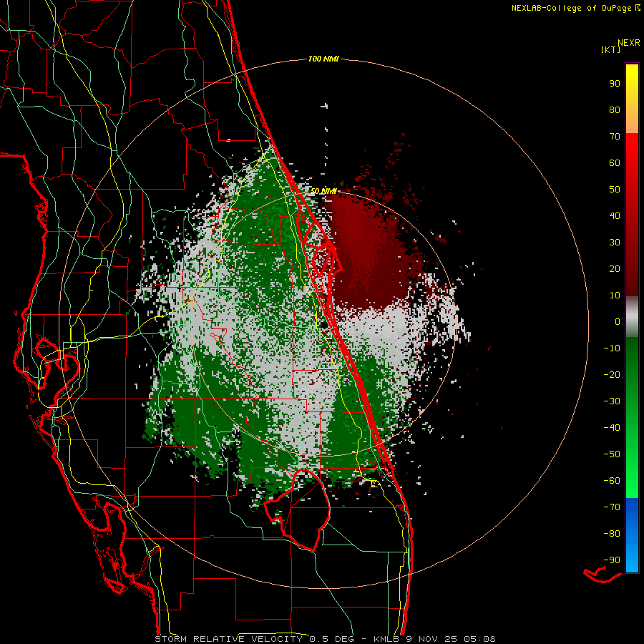Select the positive 40 scale value

click(615, 215)
